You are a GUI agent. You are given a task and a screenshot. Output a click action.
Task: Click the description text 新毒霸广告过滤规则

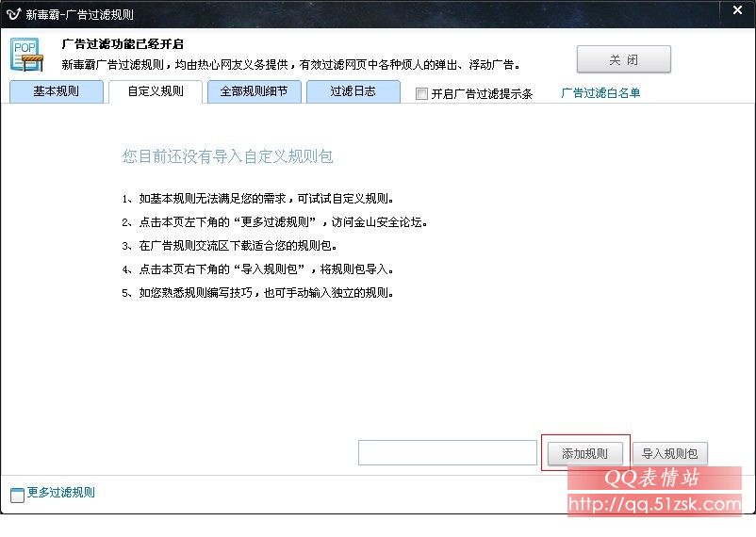coord(290,65)
